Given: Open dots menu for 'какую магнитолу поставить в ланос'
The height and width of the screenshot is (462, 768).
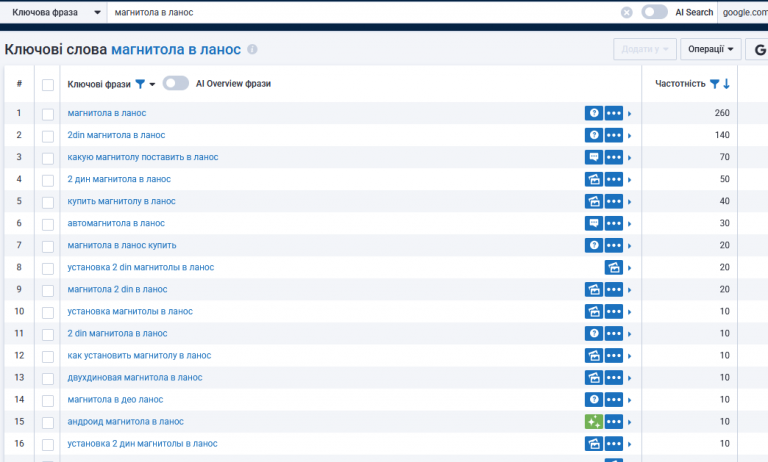Looking at the screenshot, I should (614, 157).
